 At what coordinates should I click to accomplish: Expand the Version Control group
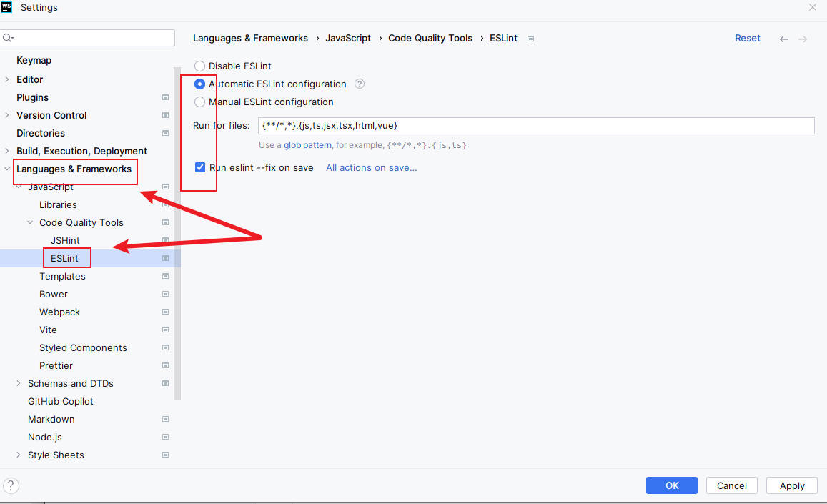[x=7, y=115]
